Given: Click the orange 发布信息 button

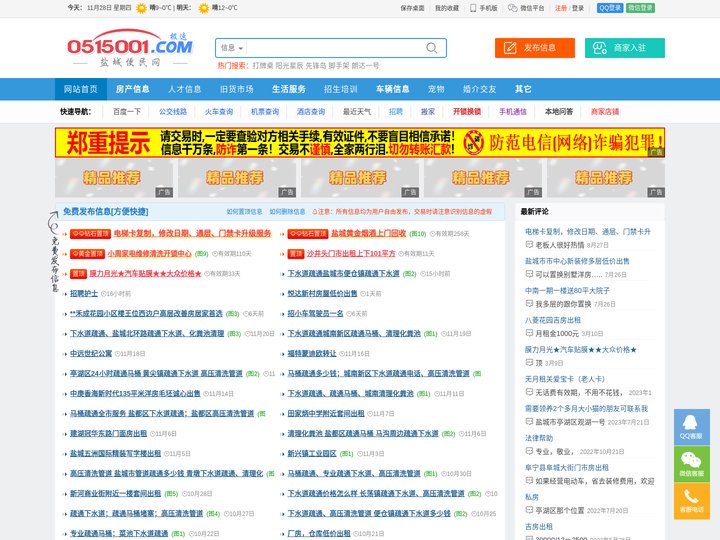Looking at the screenshot, I should 534,48.
